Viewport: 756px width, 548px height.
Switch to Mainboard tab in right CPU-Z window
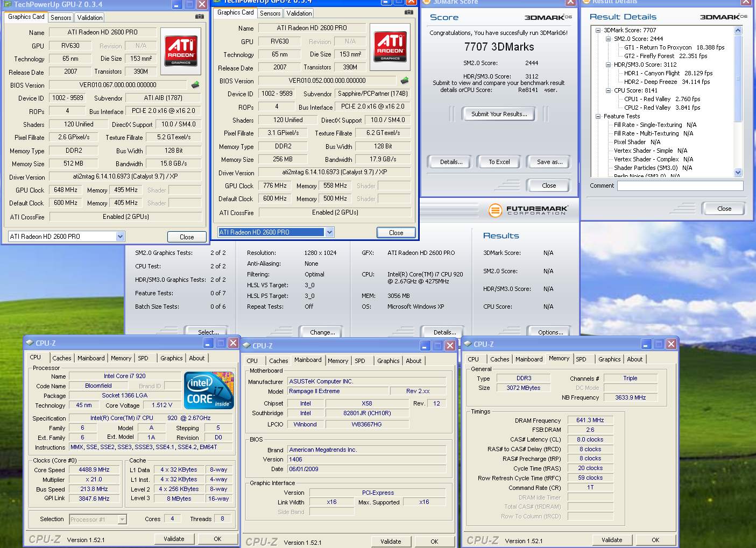(x=529, y=359)
